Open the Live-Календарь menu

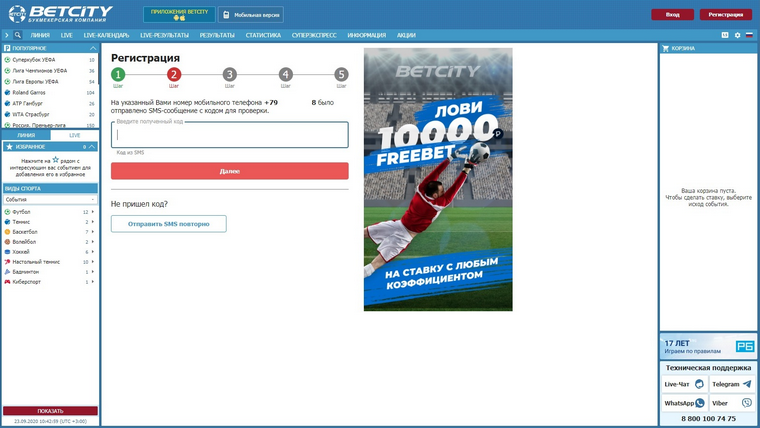coord(106,35)
